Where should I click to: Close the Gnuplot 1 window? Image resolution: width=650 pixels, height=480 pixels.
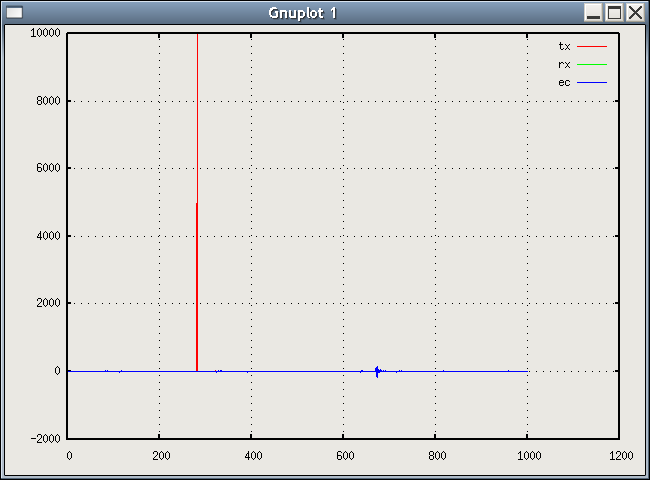[x=635, y=12]
